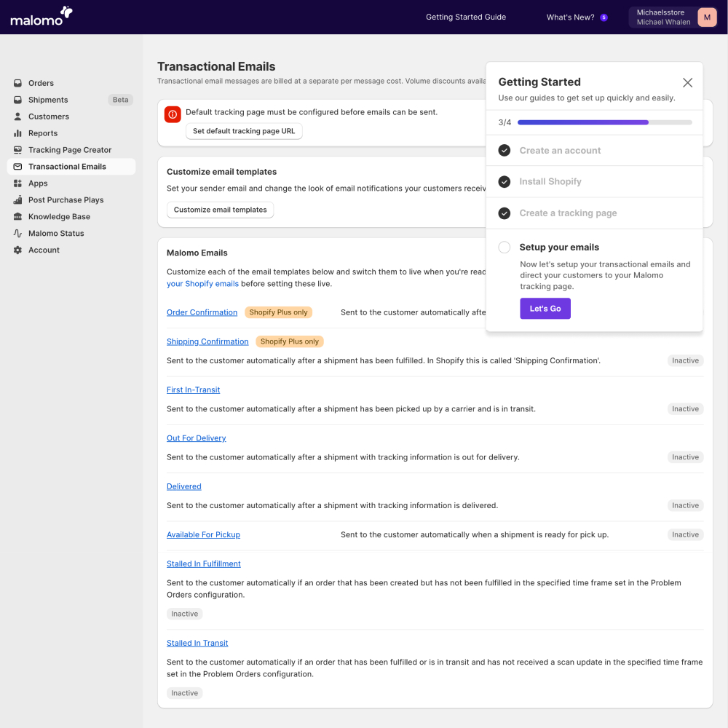This screenshot has width=728, height=728.
Task: Open the First In-Transit email link
Action: (193, 390)
